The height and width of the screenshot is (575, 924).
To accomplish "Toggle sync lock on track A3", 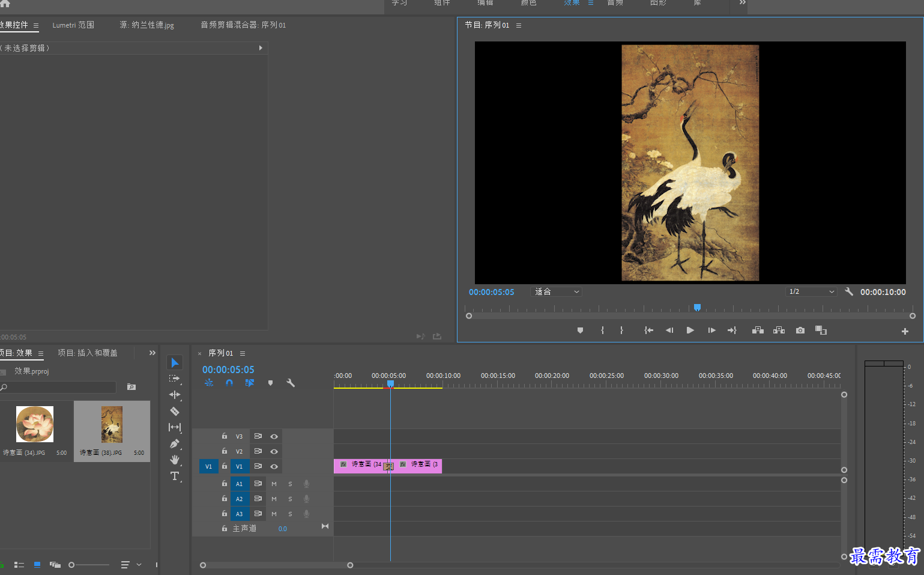I will click(x=258, y=514).
